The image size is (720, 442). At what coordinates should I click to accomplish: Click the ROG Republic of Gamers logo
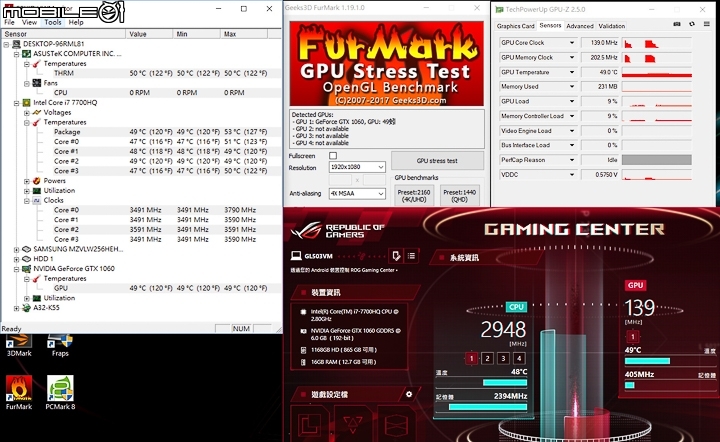338,231
